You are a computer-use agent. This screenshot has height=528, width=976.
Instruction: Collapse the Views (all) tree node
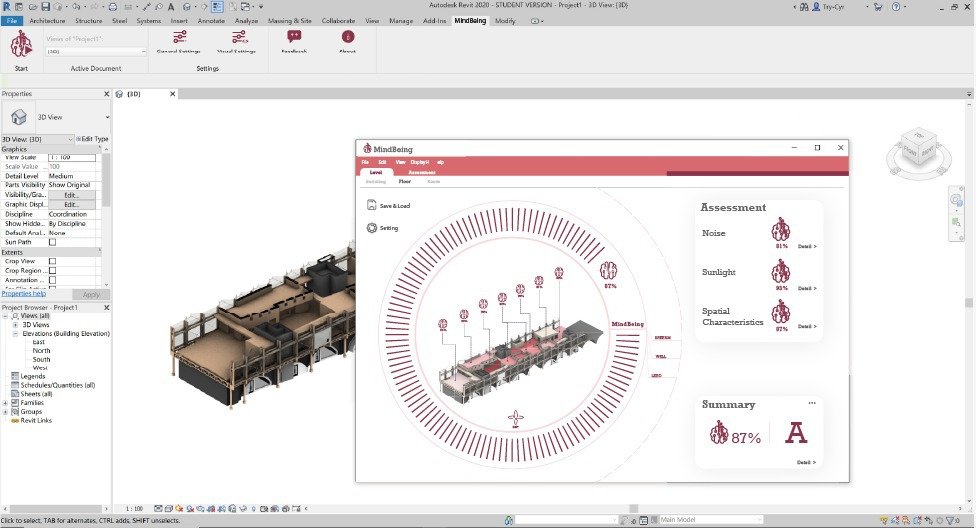pyautogui.click(x=6, y=316)
